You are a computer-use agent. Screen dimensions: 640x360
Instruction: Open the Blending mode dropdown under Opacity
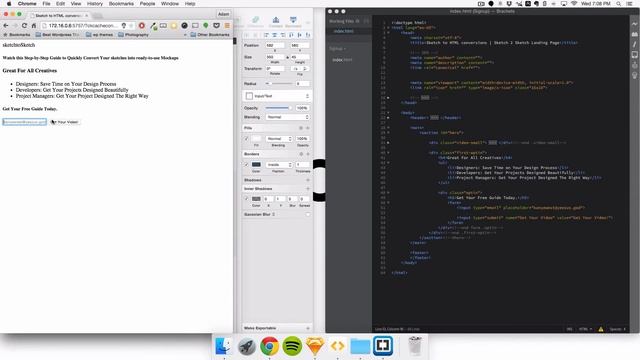coord(288,117)
